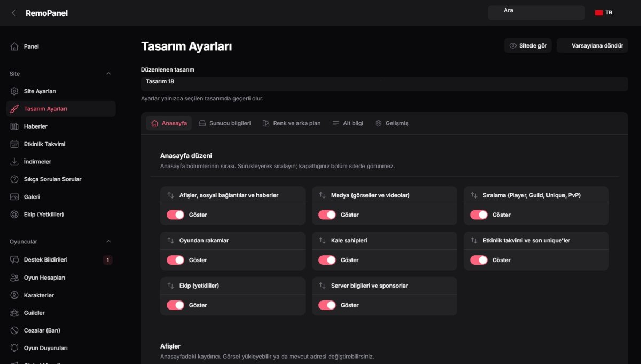Open the Karakterler page link
Viewport: 641px width, 364px height.
[61, 295]
